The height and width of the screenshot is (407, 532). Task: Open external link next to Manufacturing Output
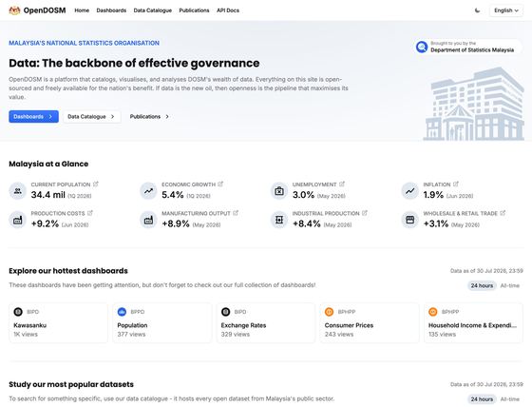[236, 213]
